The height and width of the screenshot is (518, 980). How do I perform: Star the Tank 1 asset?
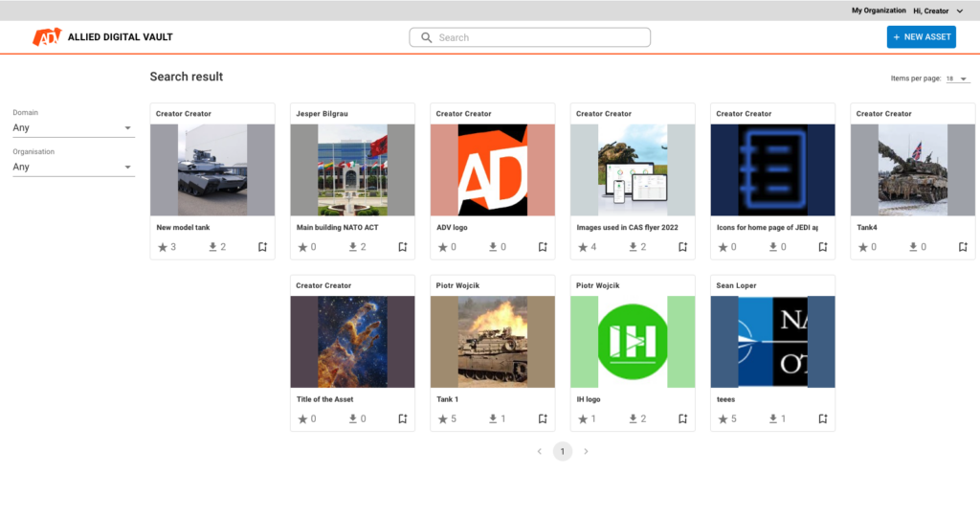pyautogui.click(x=442, y=419)
